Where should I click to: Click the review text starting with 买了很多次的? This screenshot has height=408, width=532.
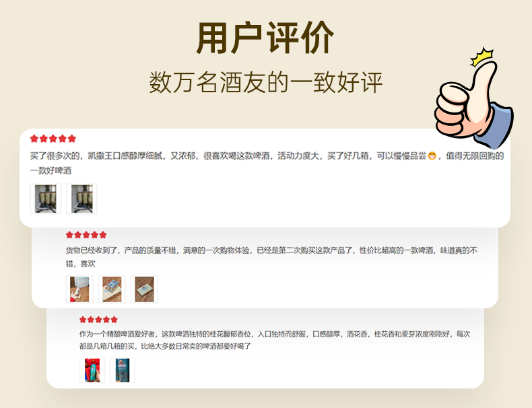[x=267, y=163]
